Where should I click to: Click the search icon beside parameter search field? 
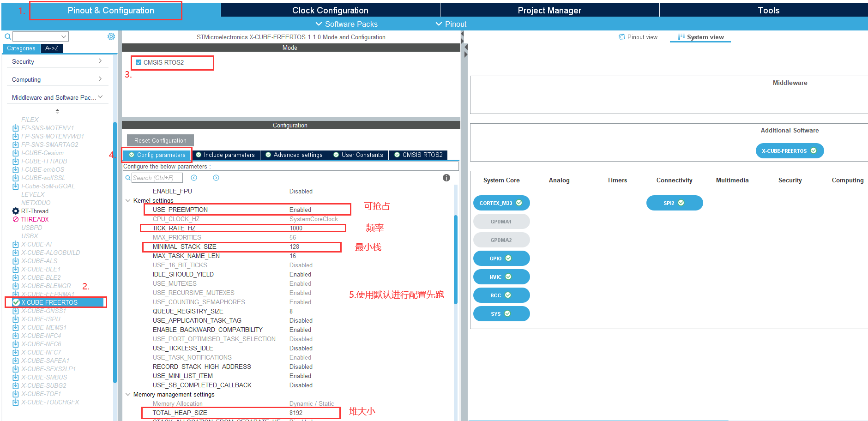(128, 178)
